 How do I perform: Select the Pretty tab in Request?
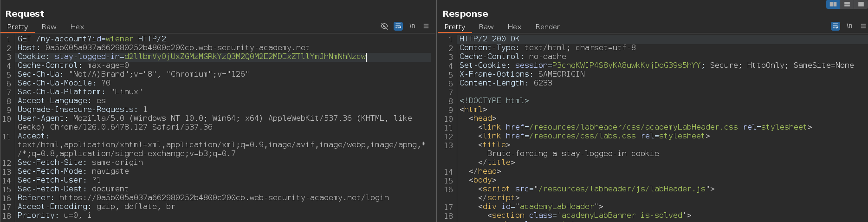18,27
